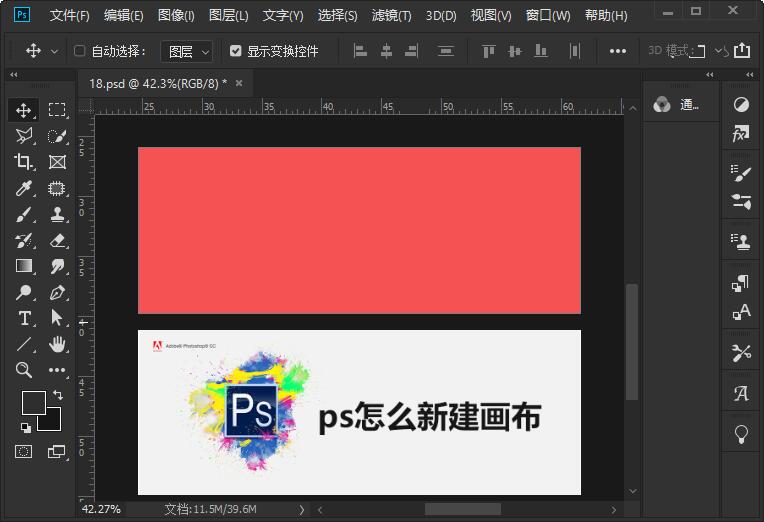Open the Clone Source panel icon
Viewport: 764px width, 522px height.
741,241
